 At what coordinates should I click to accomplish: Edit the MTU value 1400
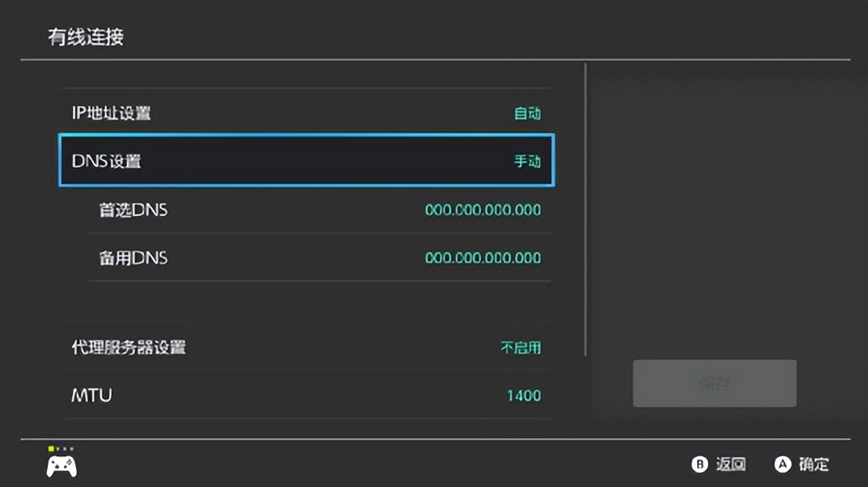point(523,395)
